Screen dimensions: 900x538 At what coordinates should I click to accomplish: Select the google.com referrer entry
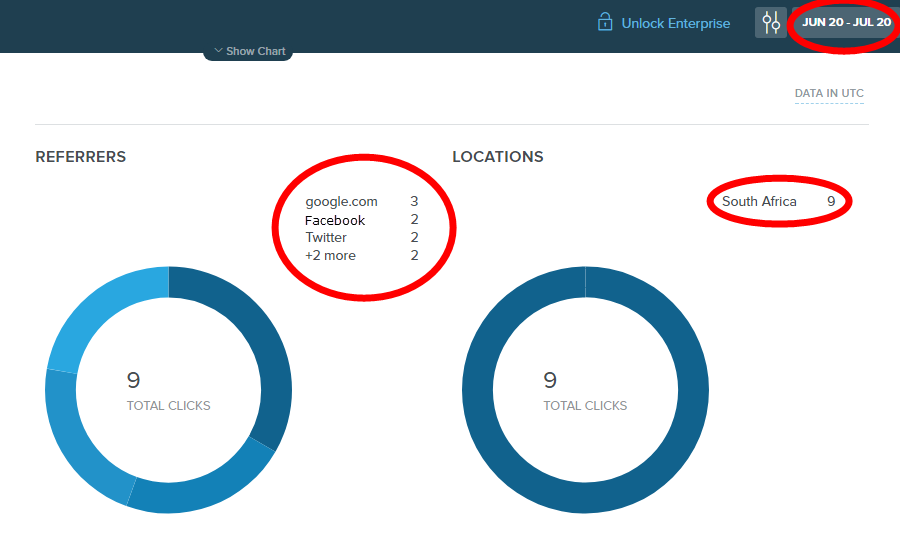341,201
